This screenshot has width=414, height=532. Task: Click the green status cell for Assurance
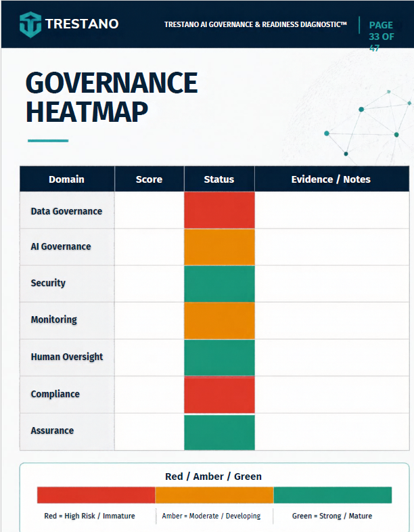219,432
